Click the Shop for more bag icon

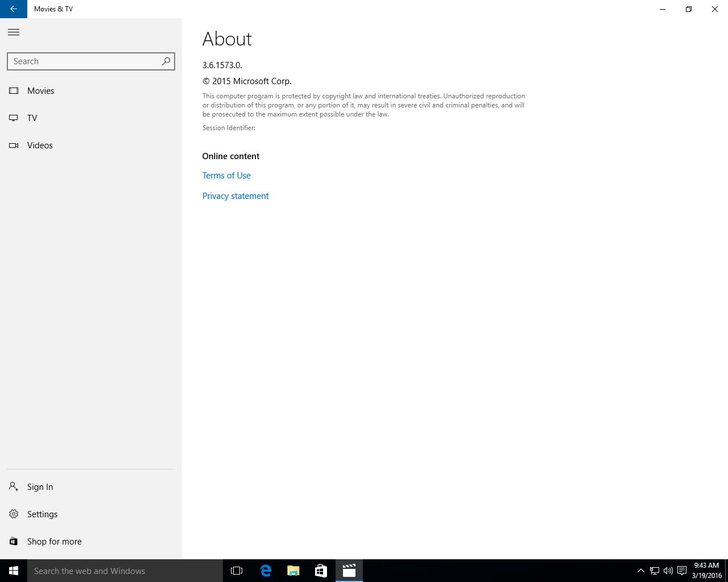[x=14, y=541]
